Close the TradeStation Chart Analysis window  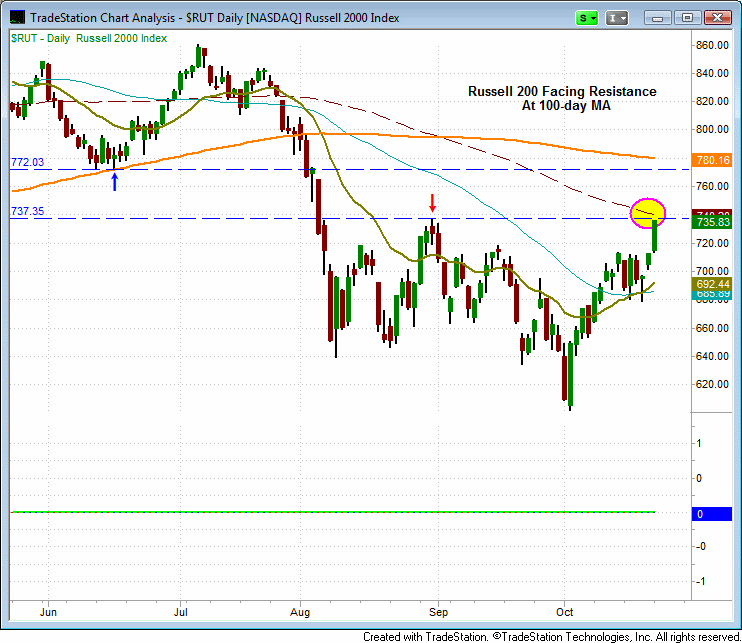pos(716,18)
